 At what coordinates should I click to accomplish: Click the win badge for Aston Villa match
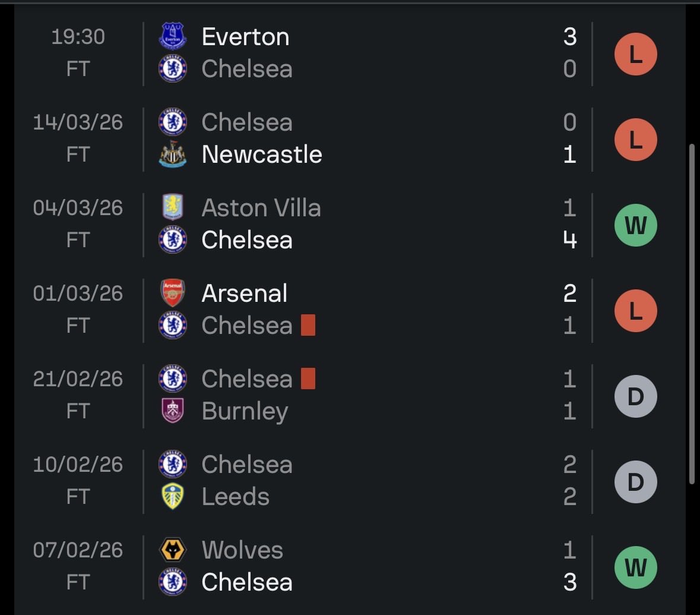pos(636,225)
